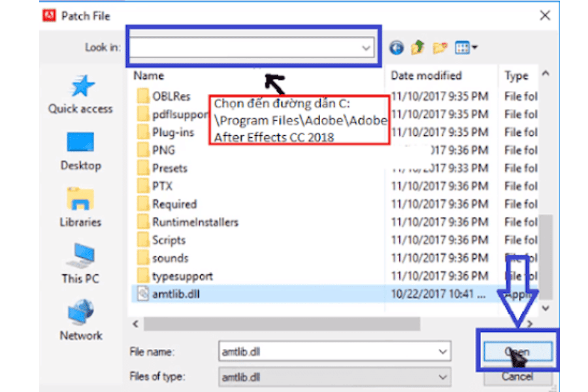Image resolution: width=588 pixels, height=392 pixels.
Task: Click in the File name text field
Action: pyautogui.click(x=327, y=351)
